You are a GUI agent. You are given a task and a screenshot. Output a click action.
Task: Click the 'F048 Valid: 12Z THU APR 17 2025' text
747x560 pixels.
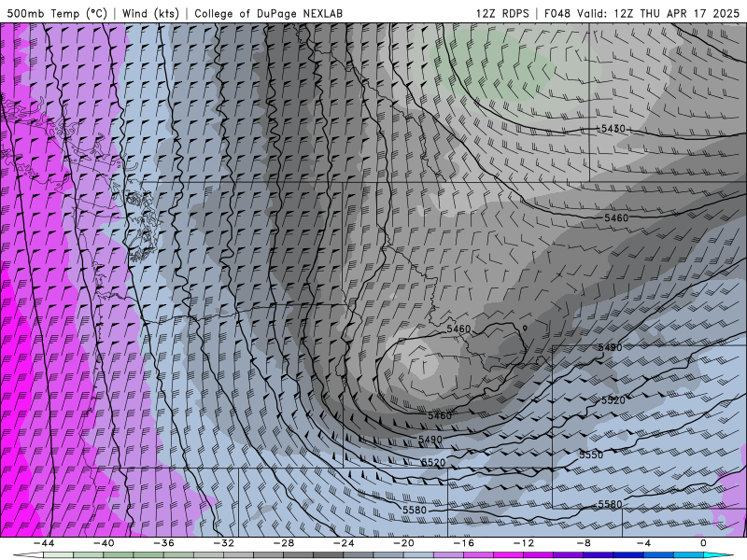[x=641, y=13]
